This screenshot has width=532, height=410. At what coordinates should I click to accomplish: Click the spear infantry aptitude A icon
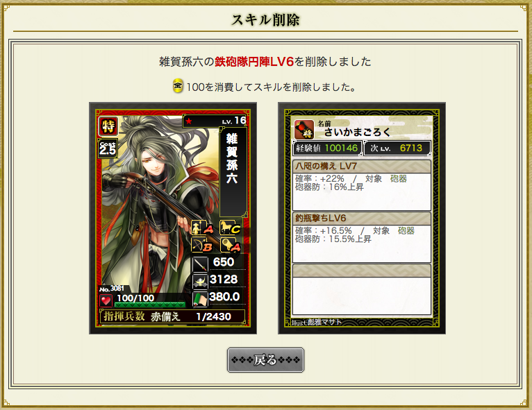(x=202, y=228)
